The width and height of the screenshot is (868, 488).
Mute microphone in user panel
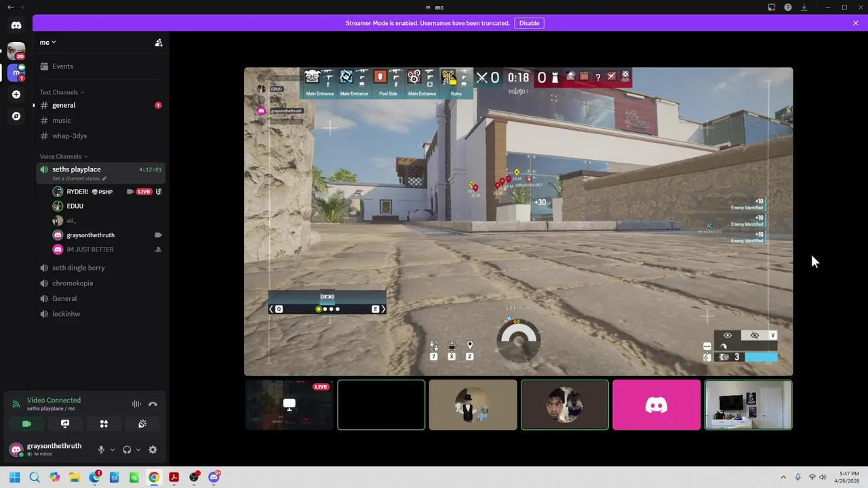click(101, 449)
